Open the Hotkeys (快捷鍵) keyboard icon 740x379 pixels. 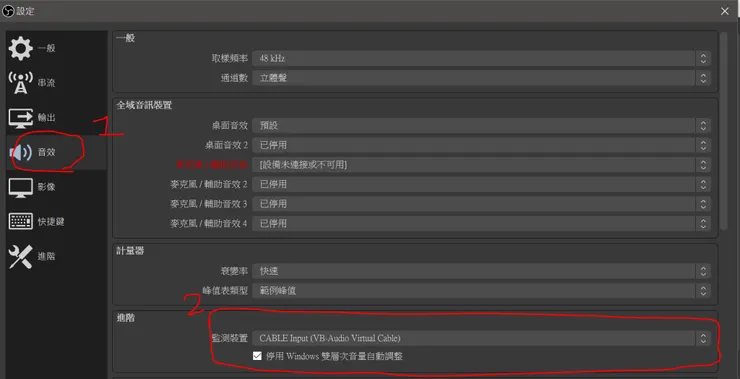[x=21, y=221]
